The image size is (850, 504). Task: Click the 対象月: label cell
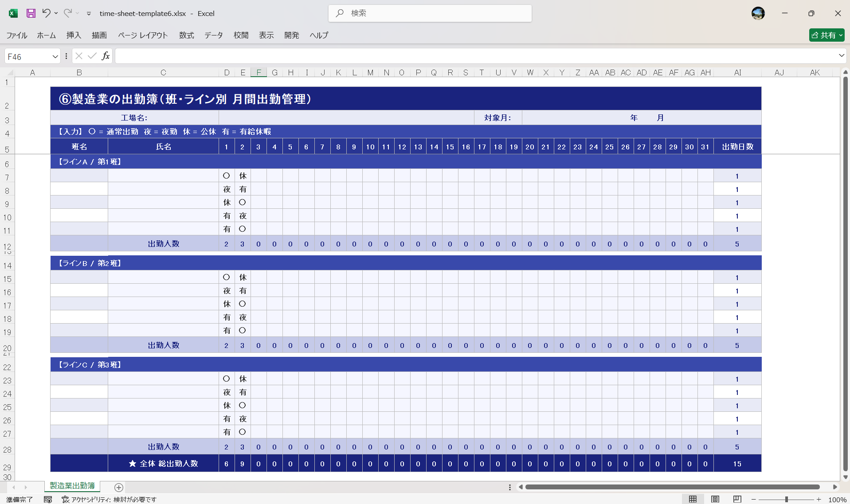[498, 117]
